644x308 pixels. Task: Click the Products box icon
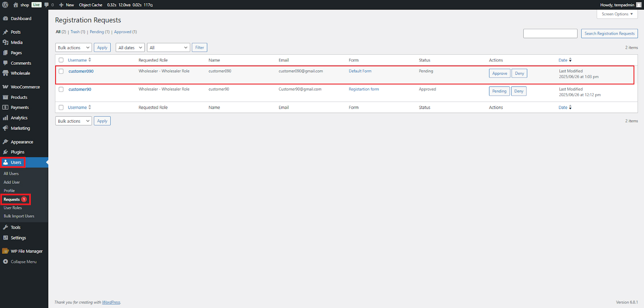pos(6,97)
